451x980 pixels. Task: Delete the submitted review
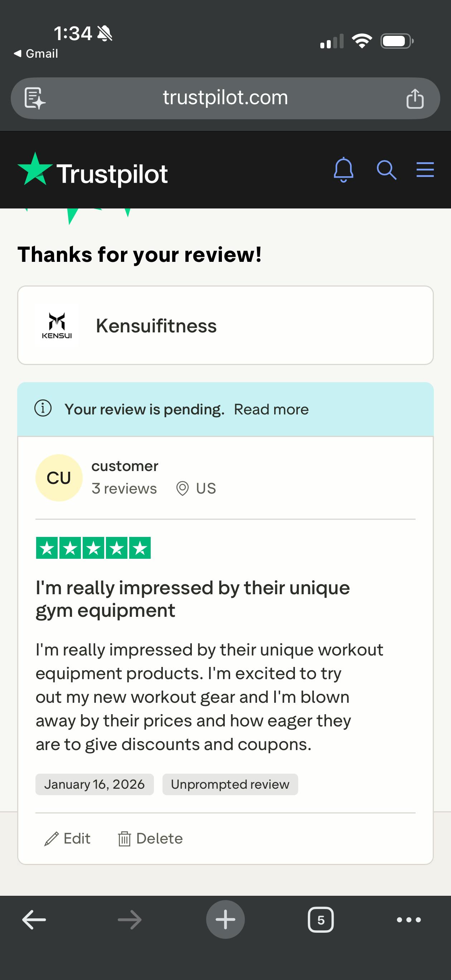click(151, 839)
